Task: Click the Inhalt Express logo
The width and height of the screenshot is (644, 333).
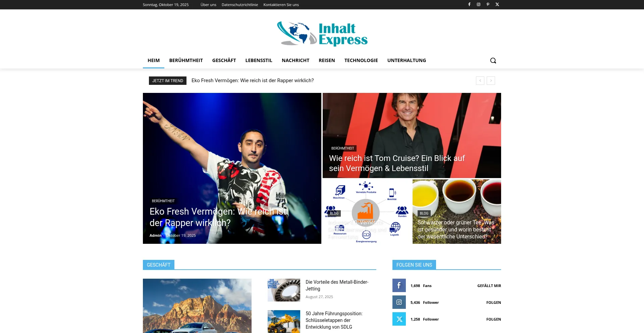Action: coord(322,34)
